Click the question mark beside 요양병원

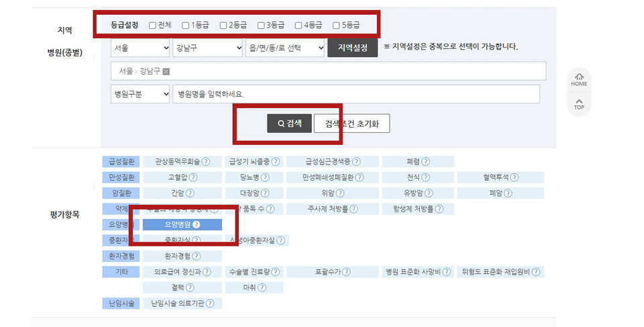pos(197,224)
